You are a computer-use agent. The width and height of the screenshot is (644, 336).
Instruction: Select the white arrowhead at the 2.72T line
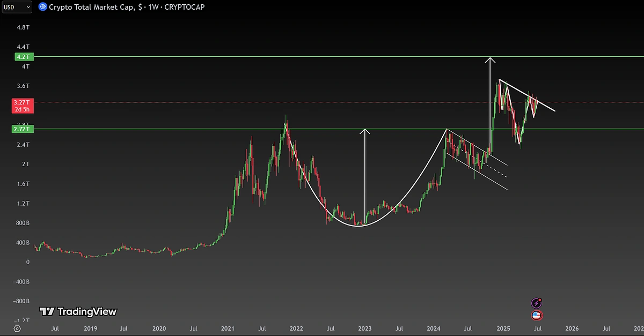click(x=365, y=132)
